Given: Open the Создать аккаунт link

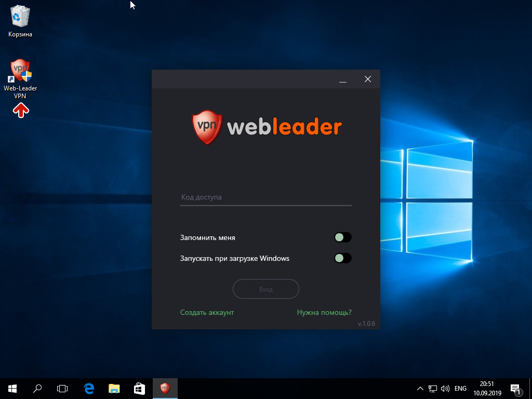Looking at the screenshot, I should [x=207, y=312].
